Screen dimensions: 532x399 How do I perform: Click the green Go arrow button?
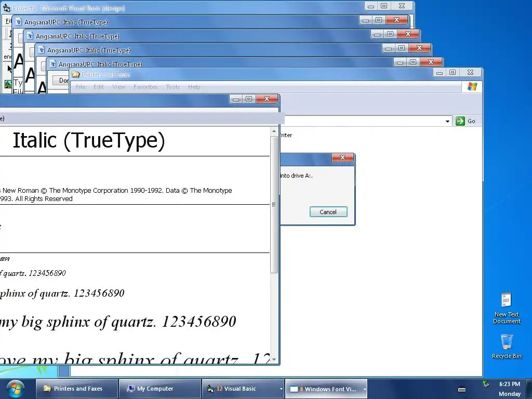point(460,121)
